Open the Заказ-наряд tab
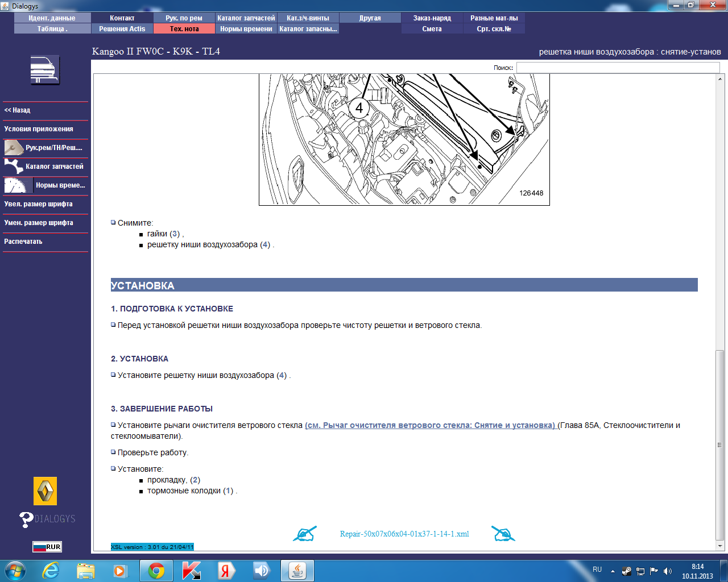 pyautogui.click(x=432, y=18)
